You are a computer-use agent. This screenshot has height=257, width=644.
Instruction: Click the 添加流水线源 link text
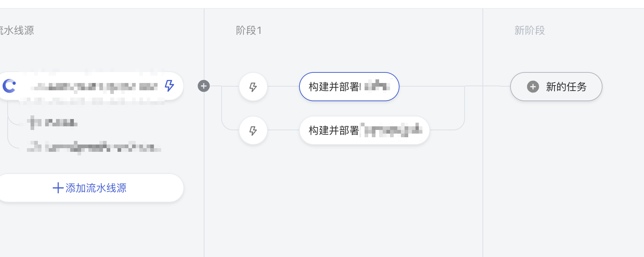click(96, 188)
